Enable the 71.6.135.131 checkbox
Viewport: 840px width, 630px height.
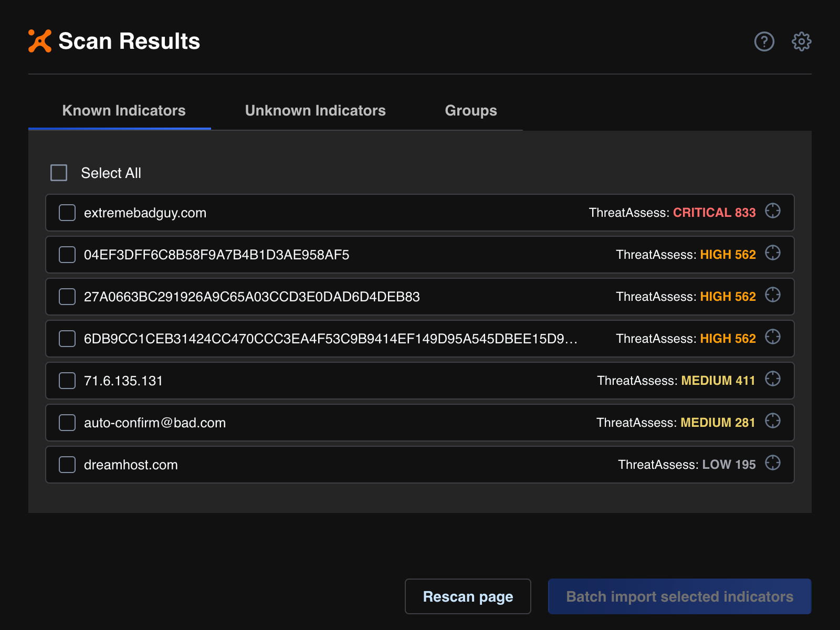(67, 381)
